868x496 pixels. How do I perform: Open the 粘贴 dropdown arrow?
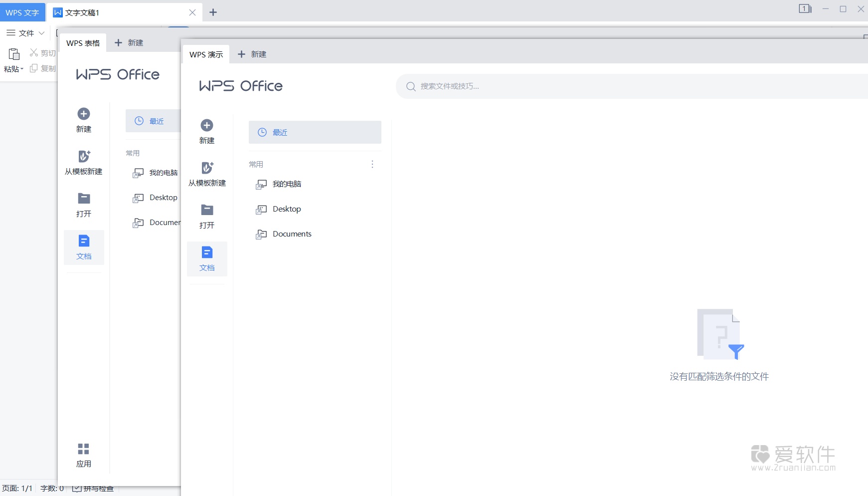(22, 69)
